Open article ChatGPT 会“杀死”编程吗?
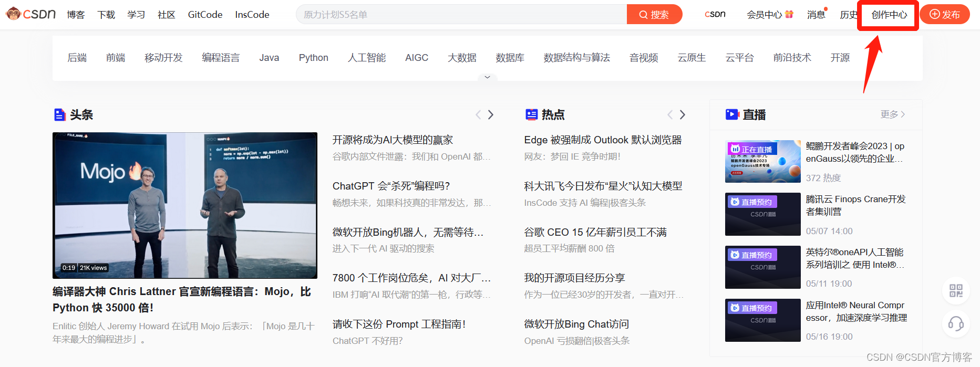Viewport: 980px width, 367px height. click(391, 186)
